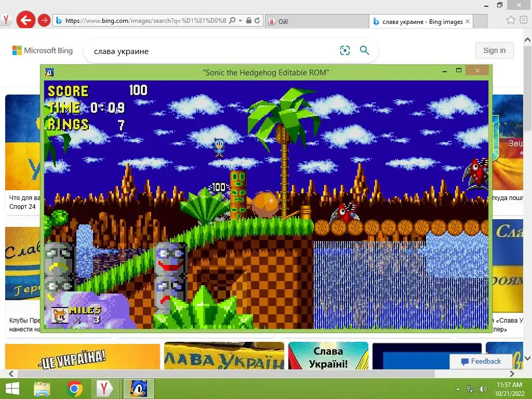Switch to the Ой! tab
Viewport: 532px width, 399px height.
click(x=316, y=21)
